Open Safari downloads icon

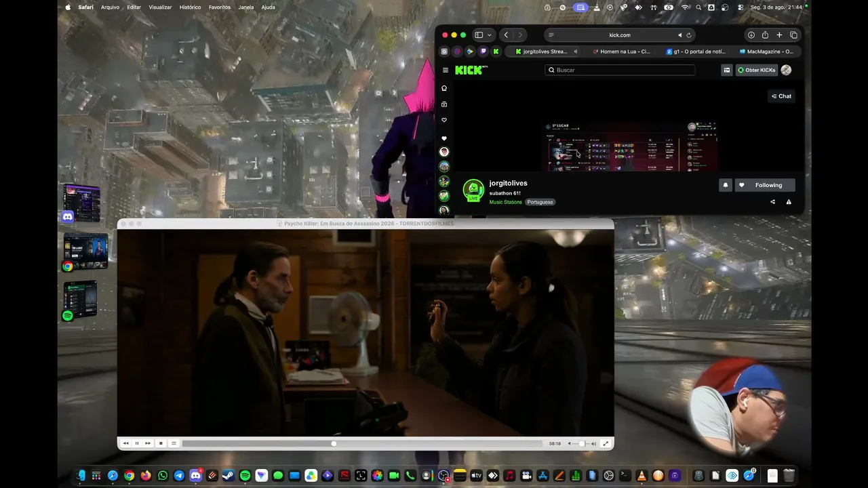pyautogui.click(x=751, y=35)
